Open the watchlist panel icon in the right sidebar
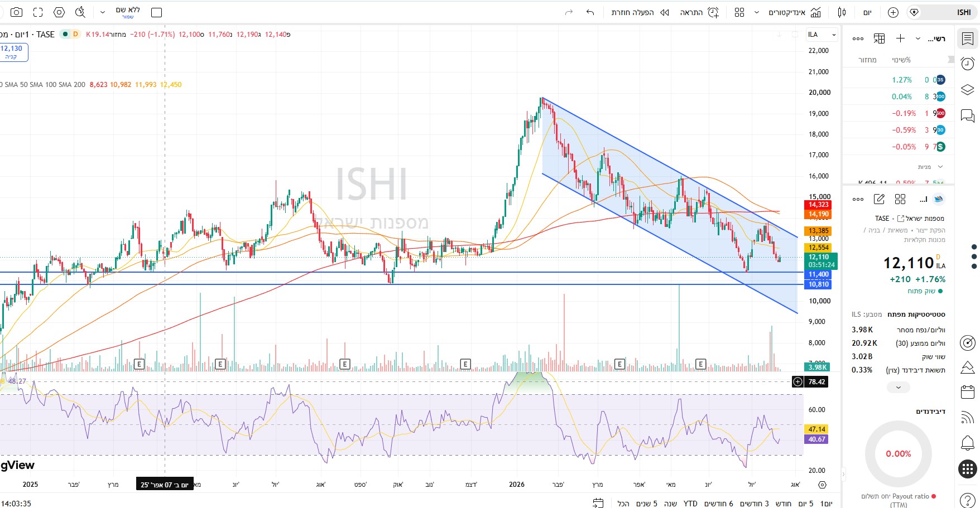This screenshot has height=508, width=980. click(968, 38)
